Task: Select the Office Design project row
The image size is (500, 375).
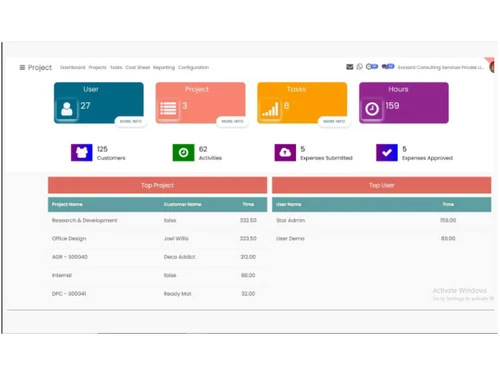Action: (x=157, y=239)
